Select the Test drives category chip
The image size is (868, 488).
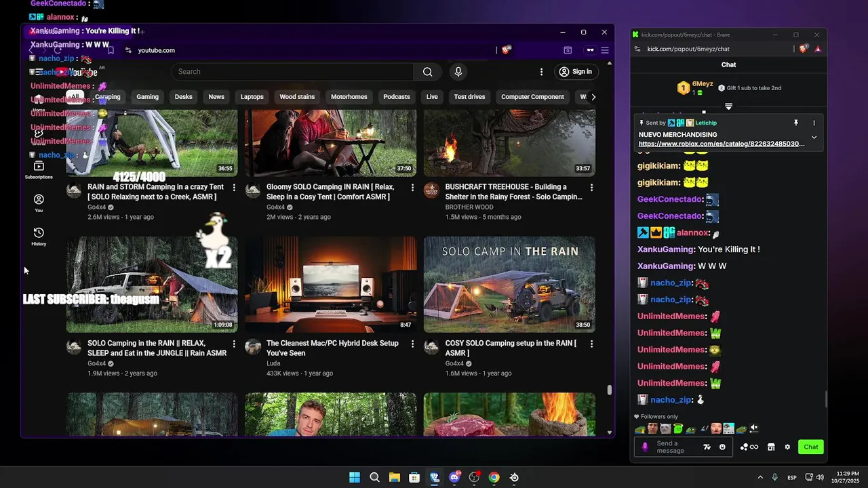point(469,97)
